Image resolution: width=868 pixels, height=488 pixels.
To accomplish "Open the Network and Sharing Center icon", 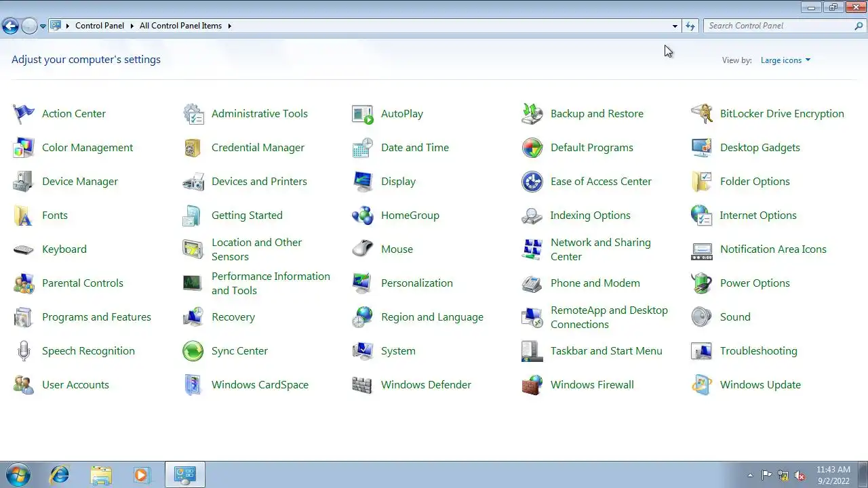I will tap(532, 249).
